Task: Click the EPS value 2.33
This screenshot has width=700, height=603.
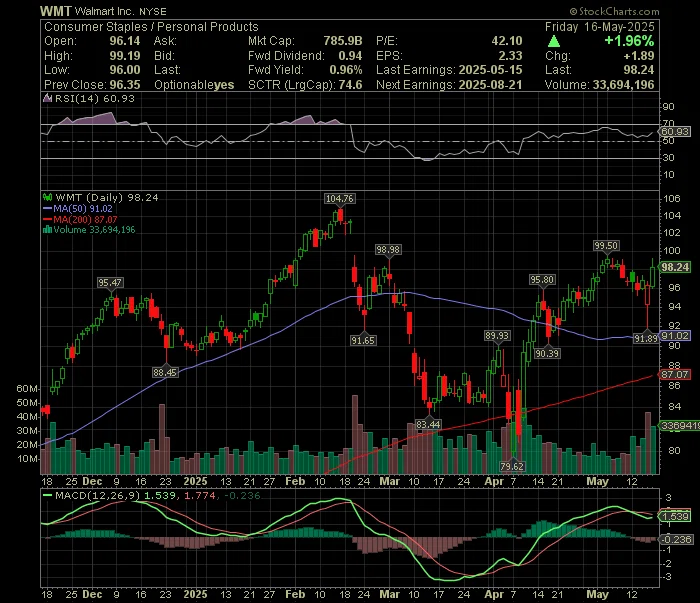Action: (x=510, y=56)
